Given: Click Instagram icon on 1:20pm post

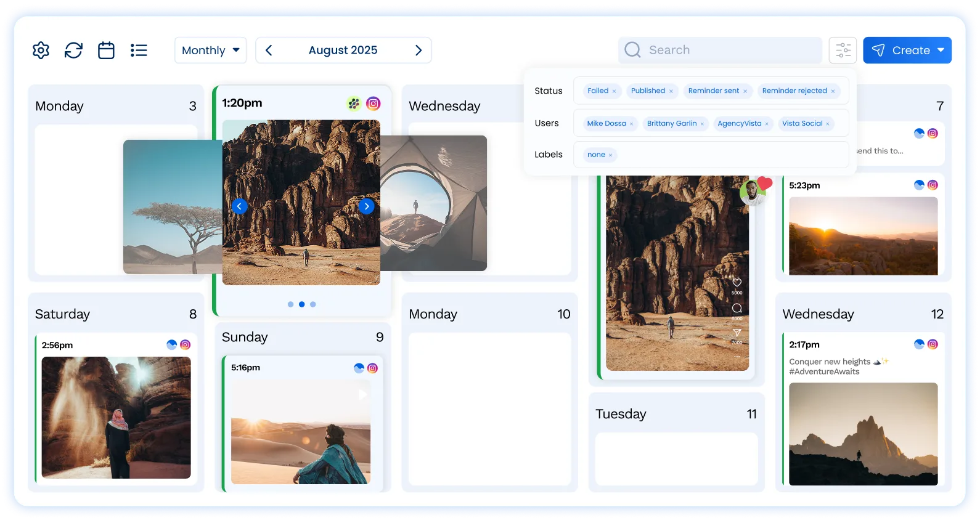Looking at the screenshot, I should click(x=374, y=103).
